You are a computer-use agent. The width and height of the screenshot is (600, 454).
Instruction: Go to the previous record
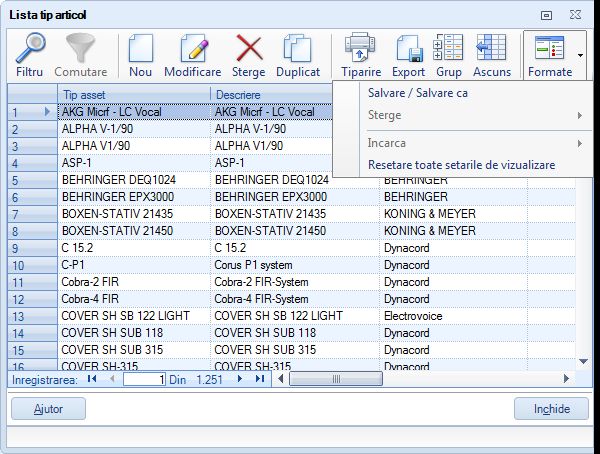coord(112,379)
